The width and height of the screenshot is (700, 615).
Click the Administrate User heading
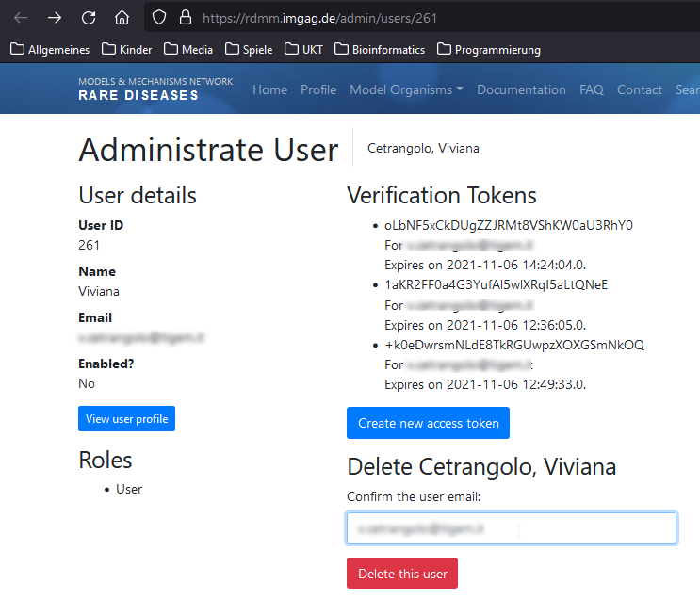click(x=208, y=150)
